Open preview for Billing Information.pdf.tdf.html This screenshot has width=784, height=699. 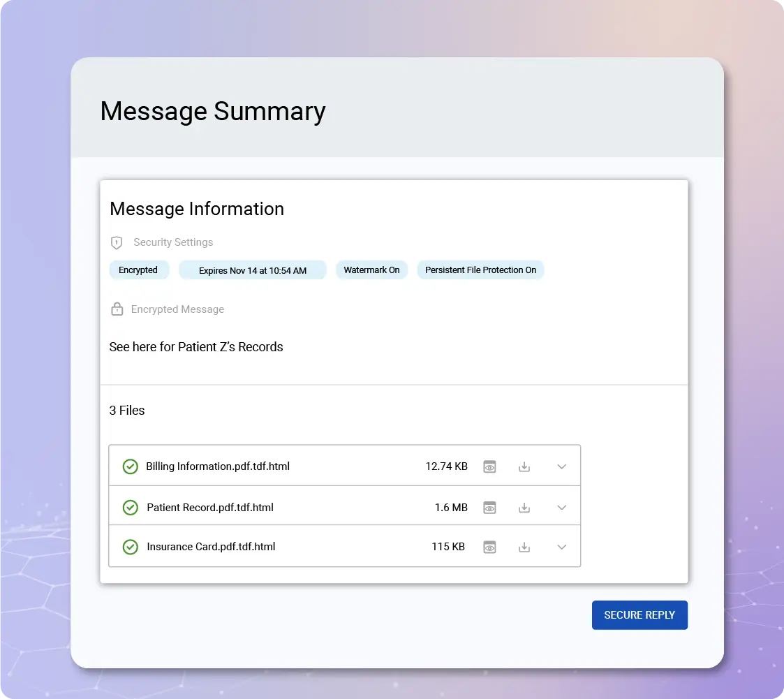(x=489, y=466)
